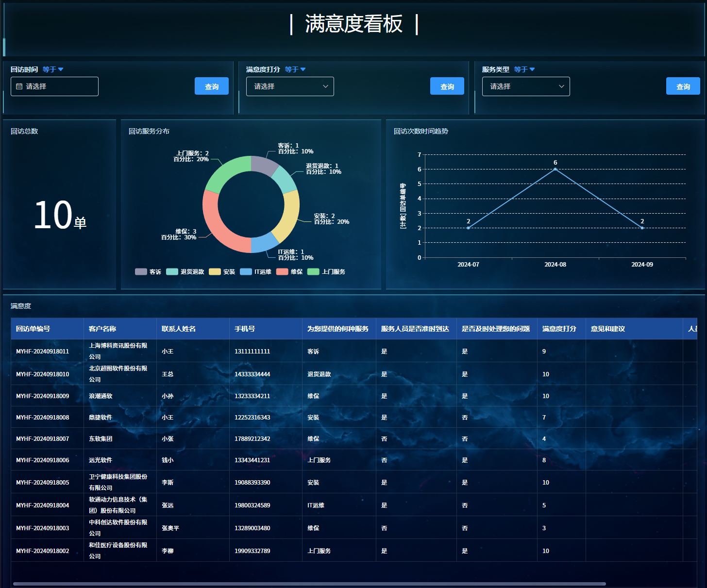707x588 pixels.
Task: Open the 满意度打分 select dropdown
Action: 290,86
